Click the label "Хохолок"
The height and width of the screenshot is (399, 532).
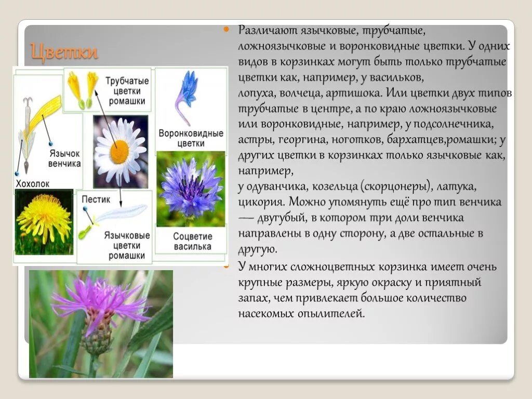33,183
